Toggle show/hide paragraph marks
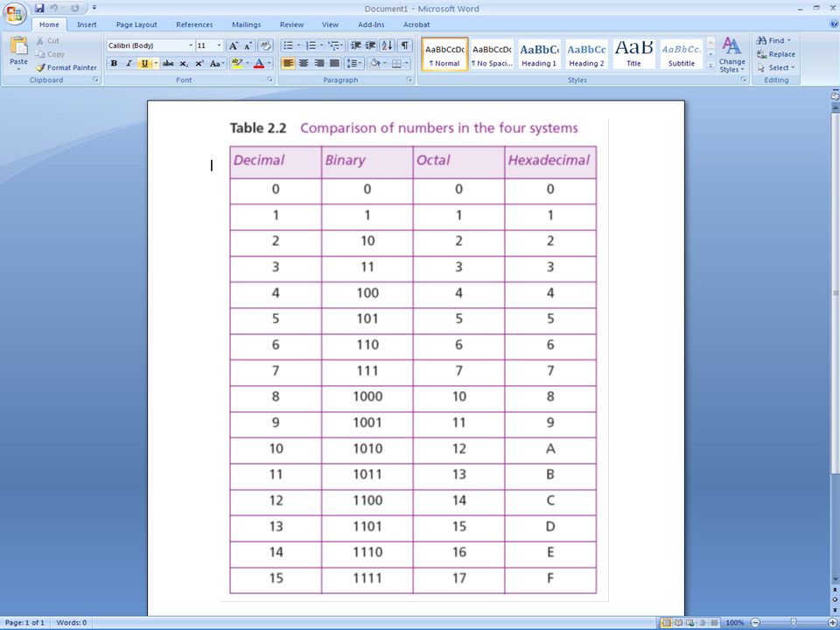Screen dimensions: 840x630 [404, 45]
